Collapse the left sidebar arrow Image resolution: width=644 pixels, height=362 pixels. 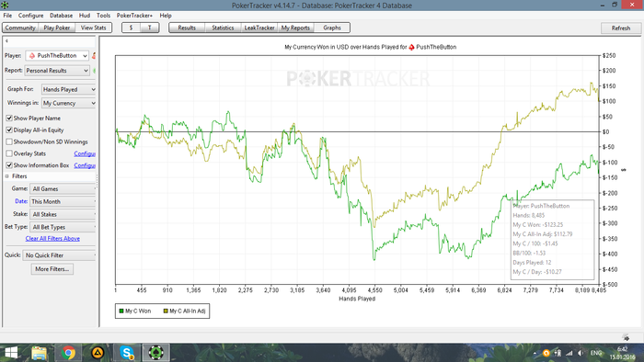tap(6, 41)
